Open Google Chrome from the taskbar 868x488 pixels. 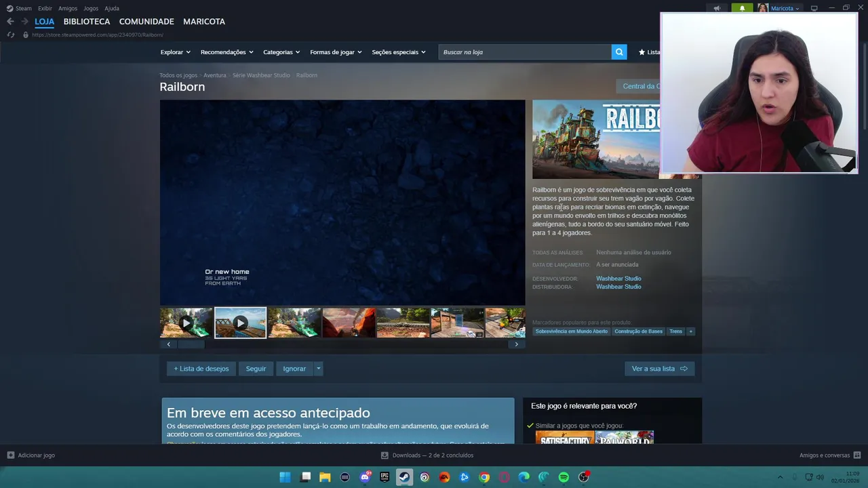[x=484, y=477]
